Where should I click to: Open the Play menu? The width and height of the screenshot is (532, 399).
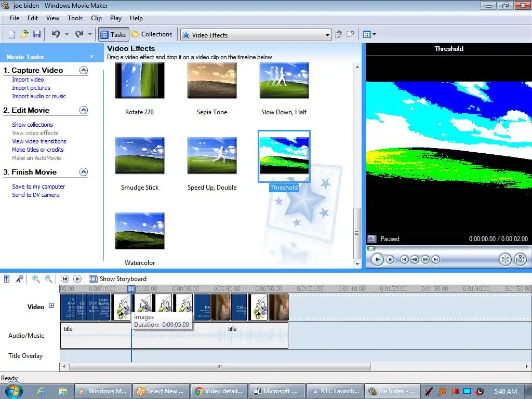click(116, 18)
